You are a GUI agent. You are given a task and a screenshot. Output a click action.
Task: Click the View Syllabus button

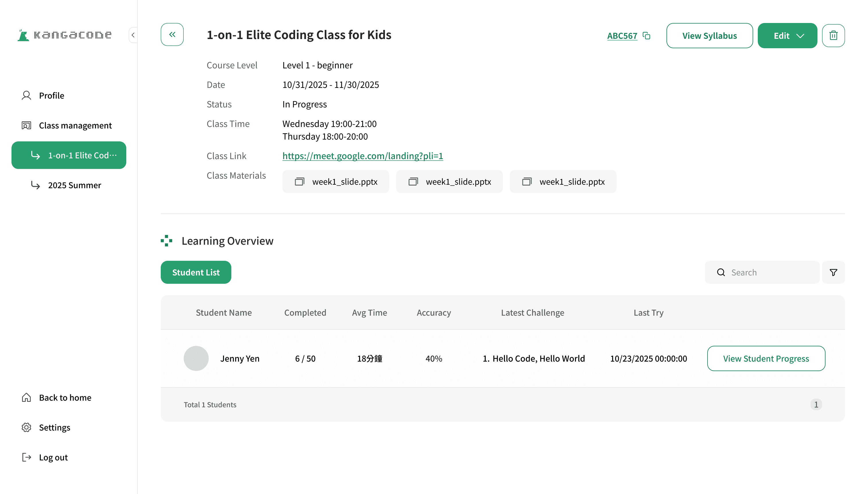click(x=709, y=36)
